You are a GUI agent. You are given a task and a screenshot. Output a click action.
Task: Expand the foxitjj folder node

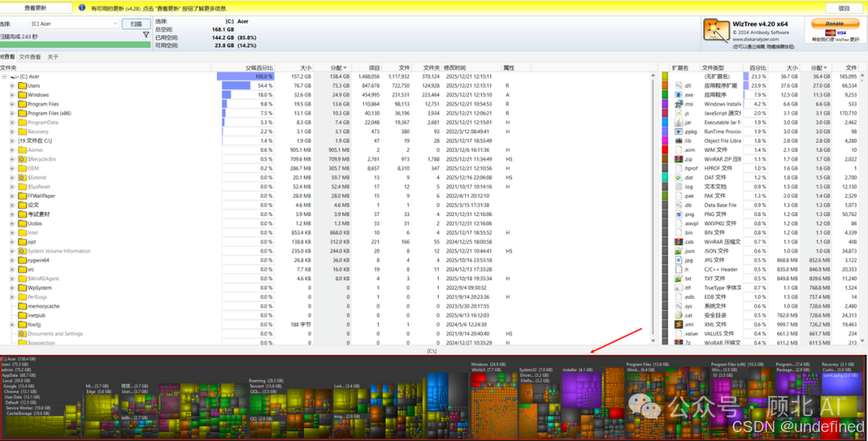tap(12, 325)
